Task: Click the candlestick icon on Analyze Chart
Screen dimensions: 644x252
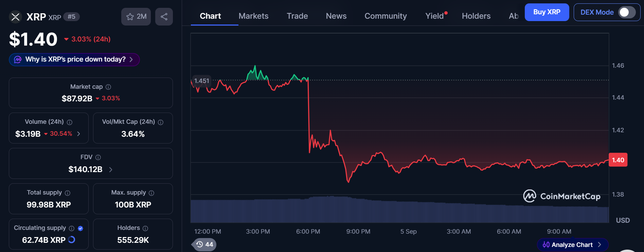Action: [x=546, y=245]
